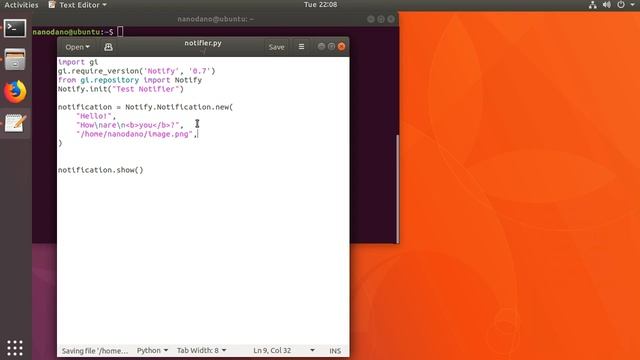Image resolution: width=640 pixels, height=360 pixels.
Task: Minimize the gedit window
Action: [321, 47]
